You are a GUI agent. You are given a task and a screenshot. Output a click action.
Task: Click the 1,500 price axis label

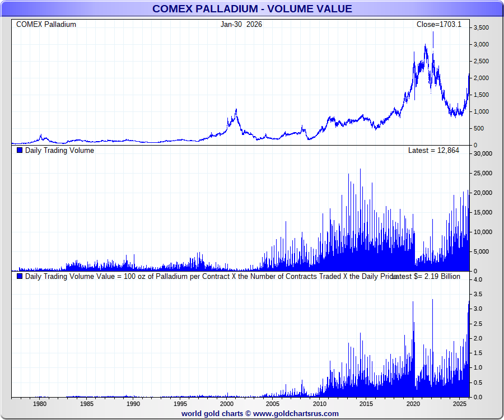coord(481,95)
